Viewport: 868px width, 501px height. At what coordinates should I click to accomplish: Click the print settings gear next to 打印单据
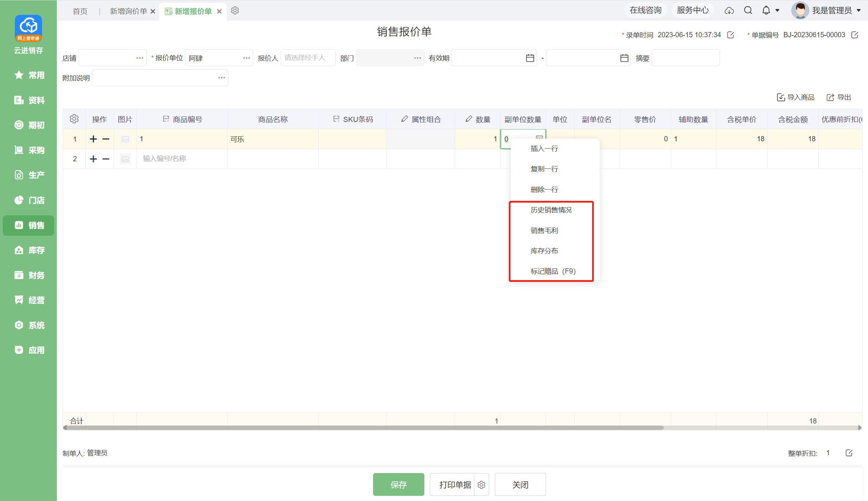coord(481,485)
